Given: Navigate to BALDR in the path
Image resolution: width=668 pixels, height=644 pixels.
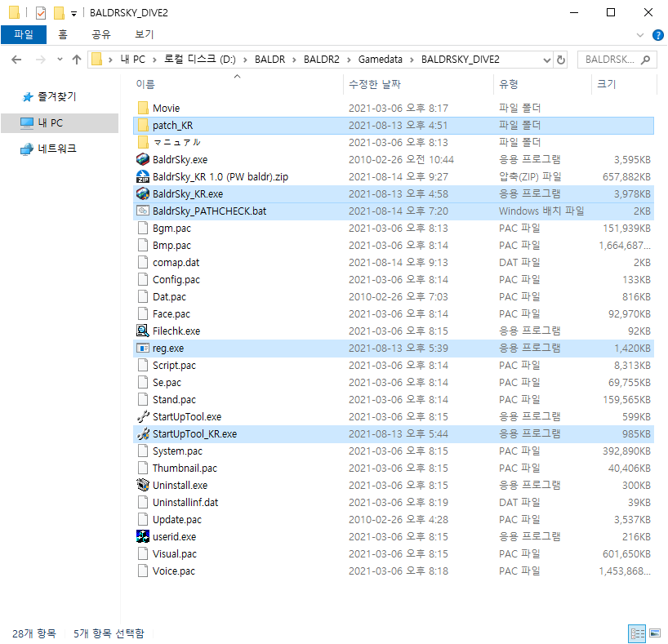Looking at the screenshot, I should [269, 60].
